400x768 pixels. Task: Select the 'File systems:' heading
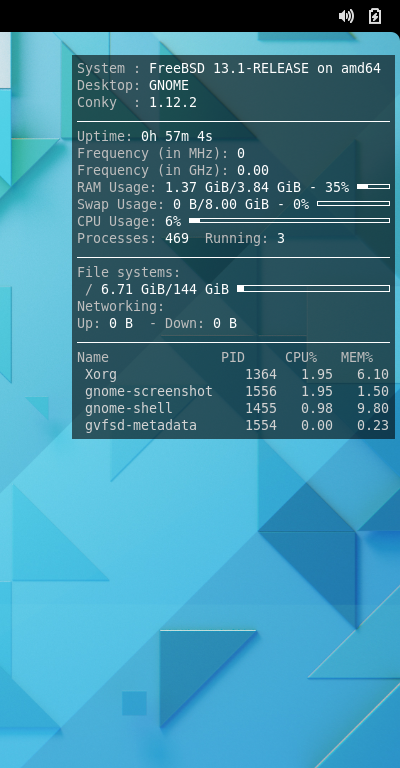coord(129,273)
